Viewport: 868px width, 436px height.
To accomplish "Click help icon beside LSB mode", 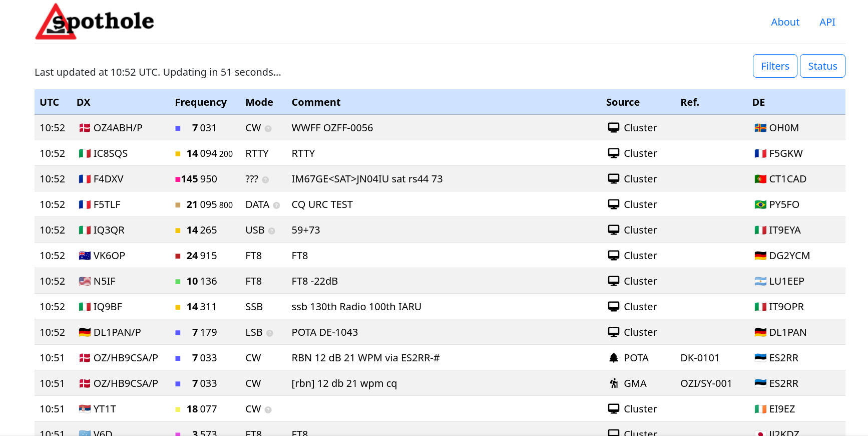I will tap(270, 333).
